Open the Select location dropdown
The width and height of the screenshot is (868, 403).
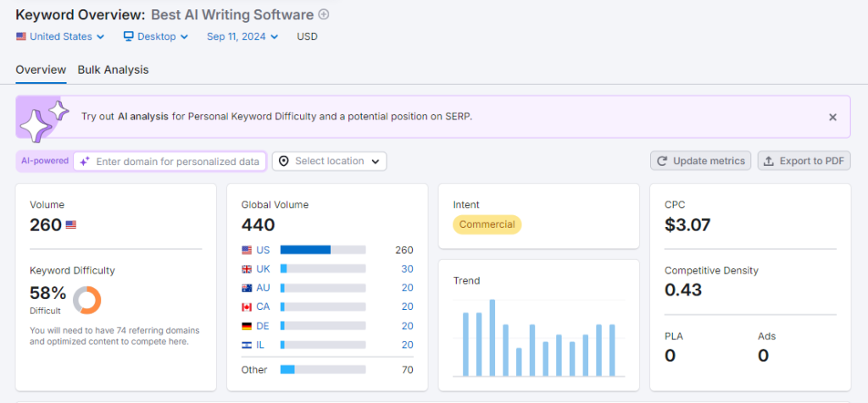click(330, 162)
